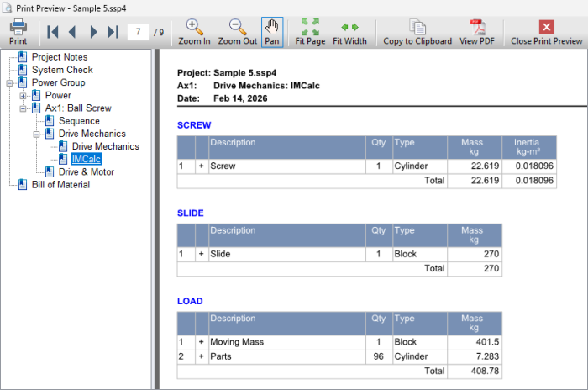Click the Print icon in toolbar
The image size is (588, 390).
[x=18, y=31]
